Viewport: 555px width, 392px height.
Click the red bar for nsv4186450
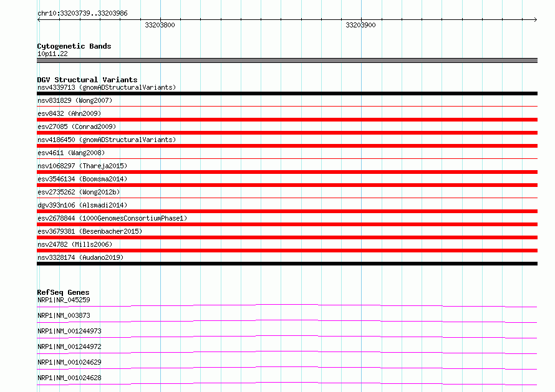(287, 146)
